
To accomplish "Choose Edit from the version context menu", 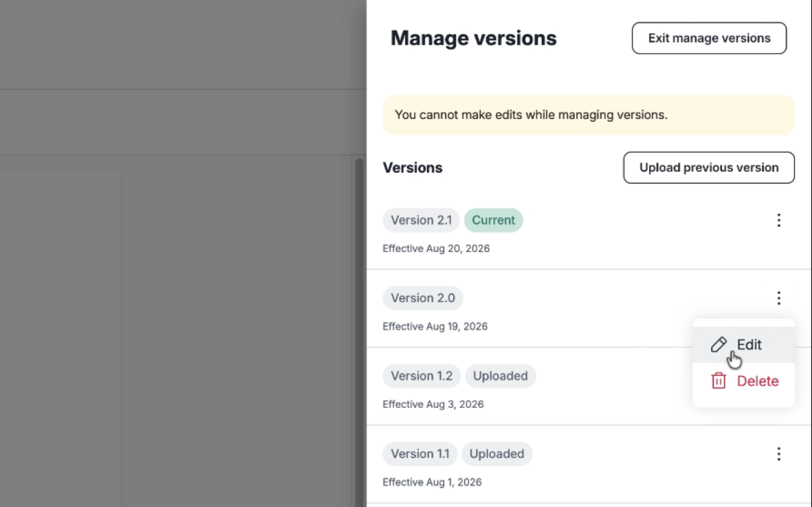I will (744, 345).
